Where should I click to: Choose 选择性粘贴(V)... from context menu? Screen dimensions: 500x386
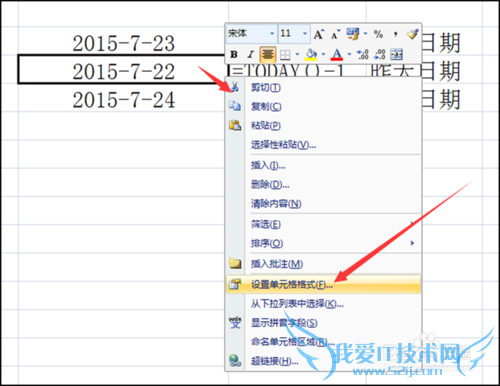click(323, 145)
